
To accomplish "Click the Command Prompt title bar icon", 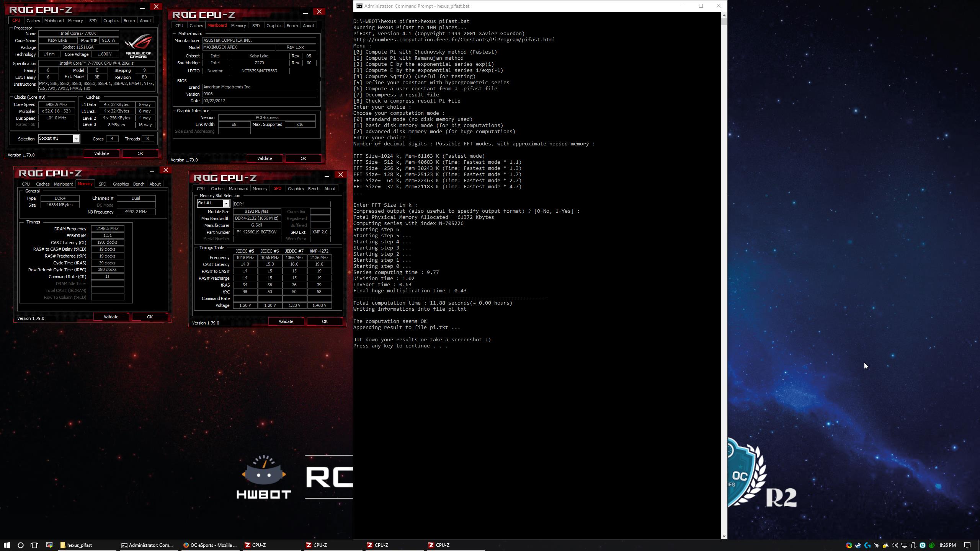I will pyautogui.click(x=359, y=6).
